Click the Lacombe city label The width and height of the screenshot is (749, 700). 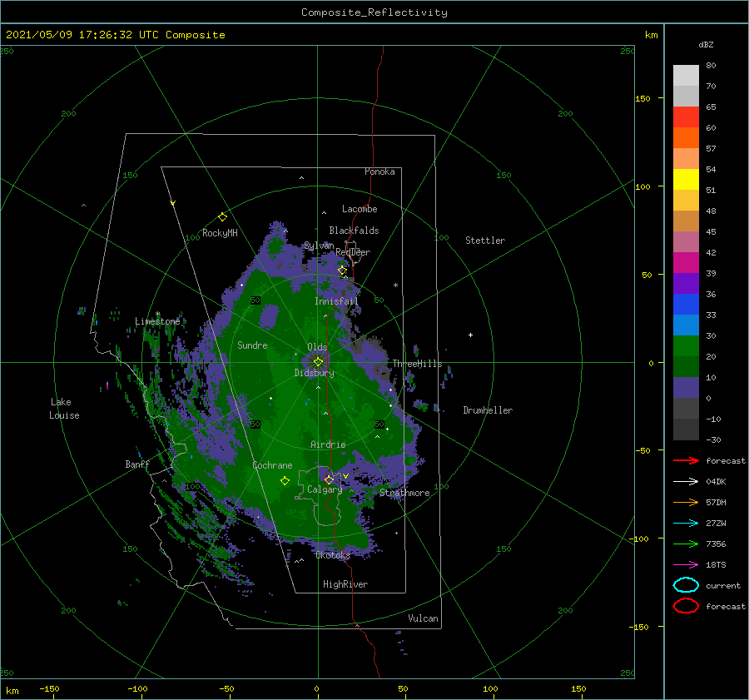point(360,209)
